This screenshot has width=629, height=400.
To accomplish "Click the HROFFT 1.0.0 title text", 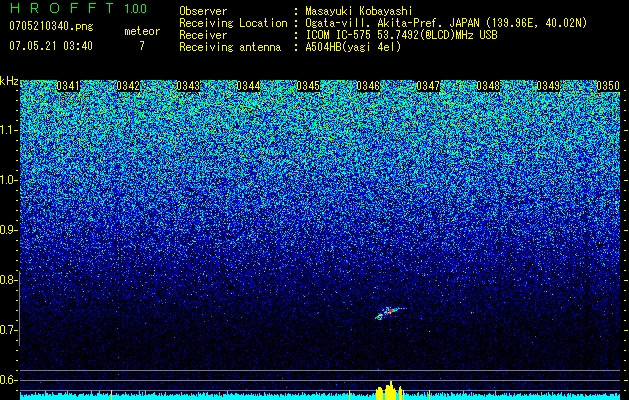I will click(78, 8).
